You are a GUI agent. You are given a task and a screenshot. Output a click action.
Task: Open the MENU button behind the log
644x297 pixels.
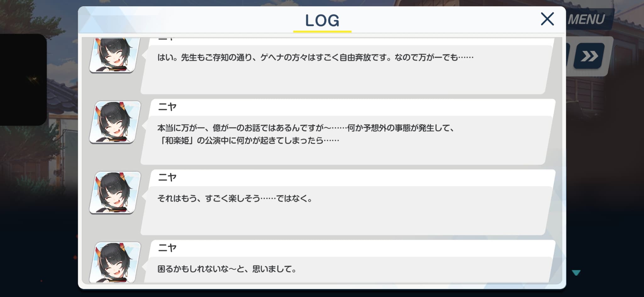586,19
